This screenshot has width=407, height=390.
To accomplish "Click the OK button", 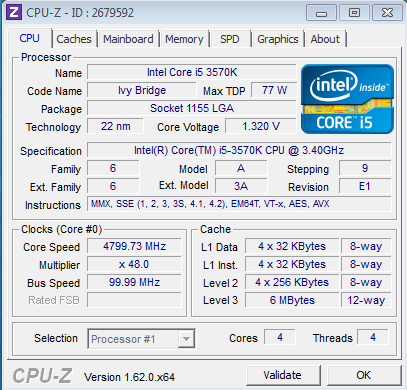I will click(364, 375).
